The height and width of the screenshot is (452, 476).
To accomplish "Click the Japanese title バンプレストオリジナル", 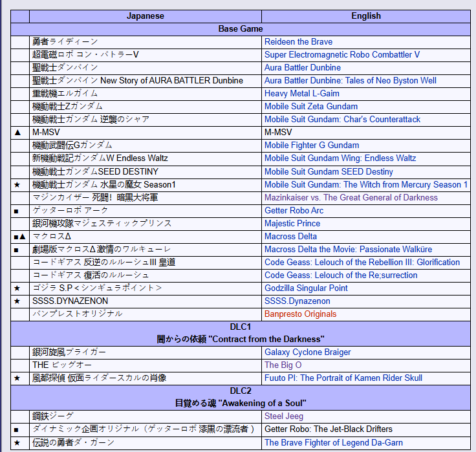I will pos(78,314).
